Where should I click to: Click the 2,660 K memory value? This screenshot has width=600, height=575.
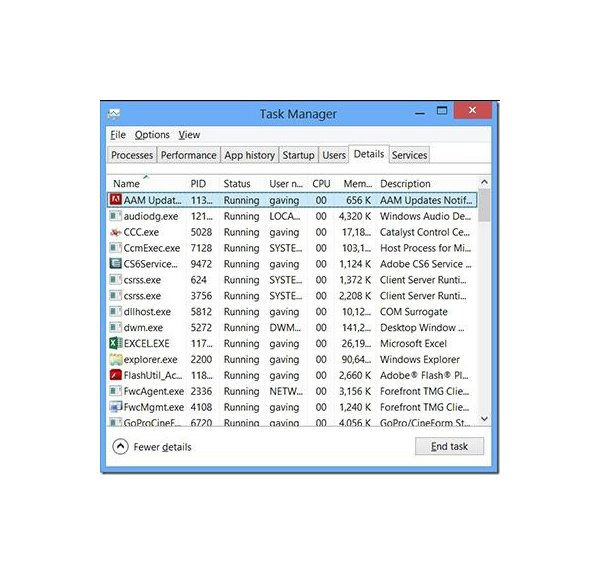coord(355,376)
